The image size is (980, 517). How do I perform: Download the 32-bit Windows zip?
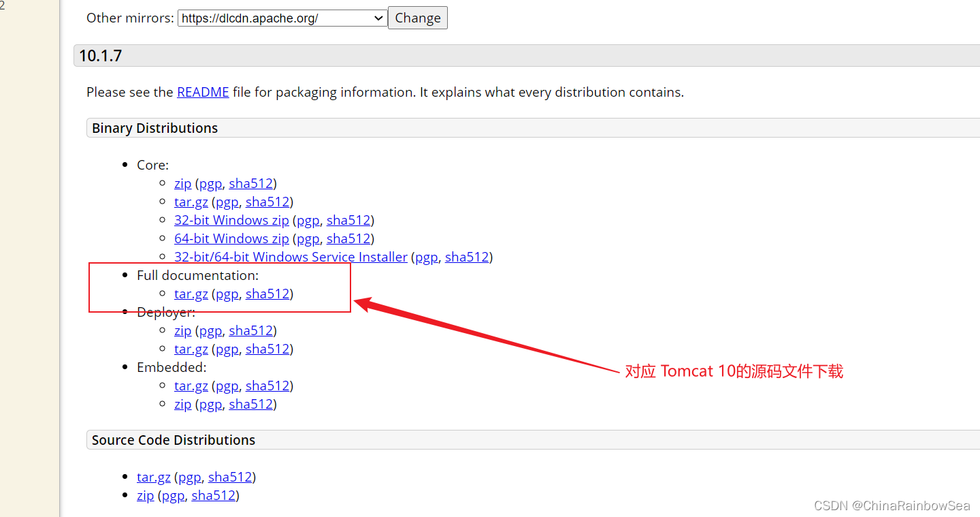[231, 220]
